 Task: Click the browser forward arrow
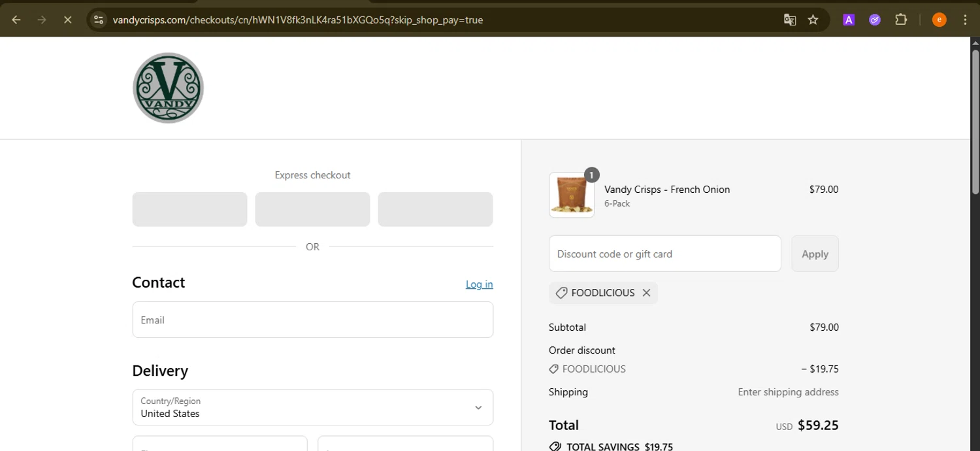point(42,20)
